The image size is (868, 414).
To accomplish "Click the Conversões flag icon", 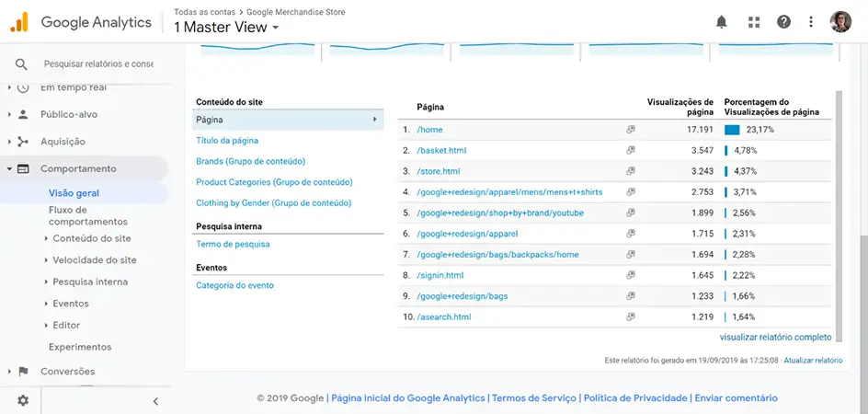I will click(x=23, y=372).
